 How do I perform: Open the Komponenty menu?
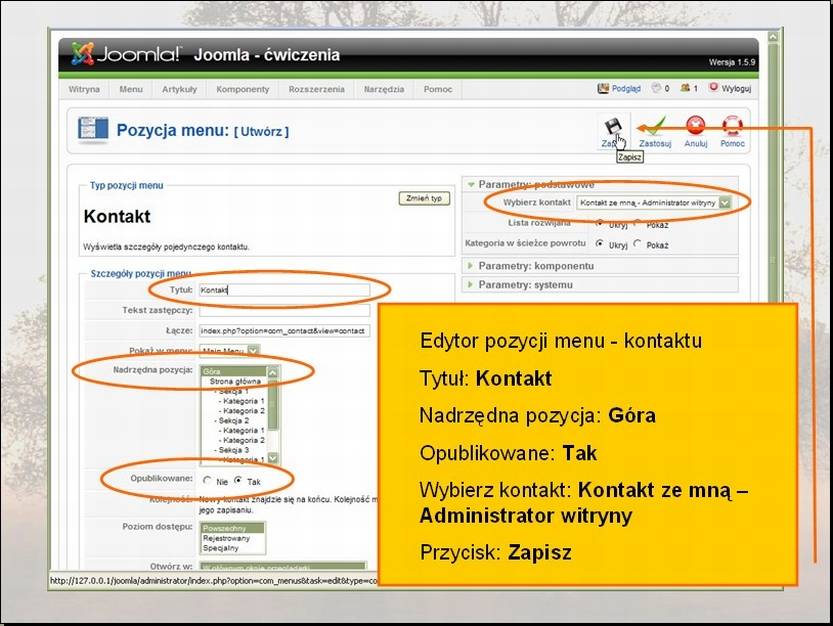coord(242,89)
